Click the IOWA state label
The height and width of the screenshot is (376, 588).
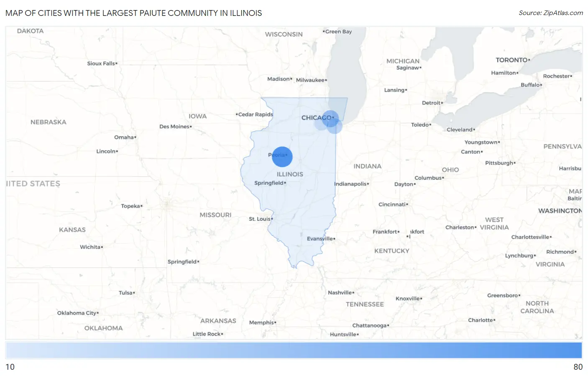pos(198,116)
